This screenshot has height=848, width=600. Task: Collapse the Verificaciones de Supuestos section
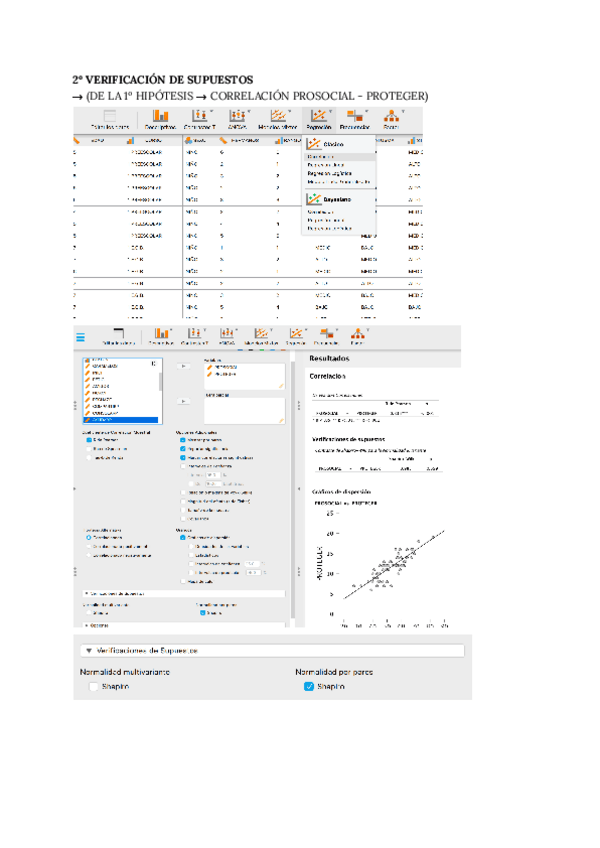coord(88,650)
